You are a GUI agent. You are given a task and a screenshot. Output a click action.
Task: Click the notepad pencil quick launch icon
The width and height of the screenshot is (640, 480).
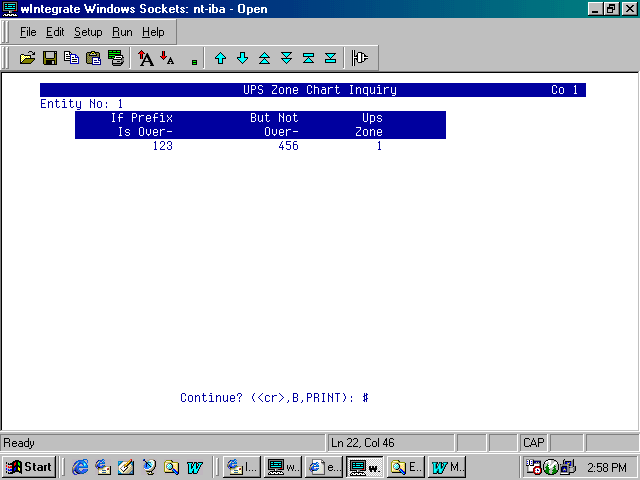coord(126,467)
